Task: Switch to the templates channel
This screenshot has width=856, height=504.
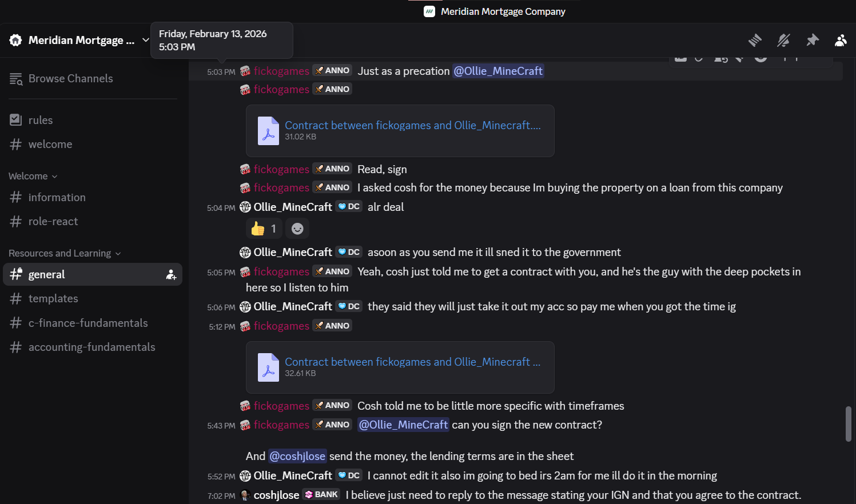Action: pos(53,299)
